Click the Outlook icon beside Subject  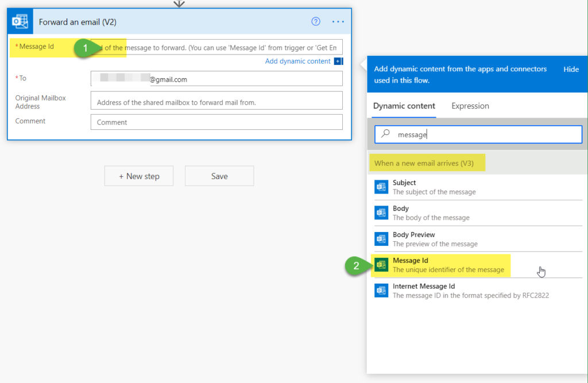(x=381, y=187)
